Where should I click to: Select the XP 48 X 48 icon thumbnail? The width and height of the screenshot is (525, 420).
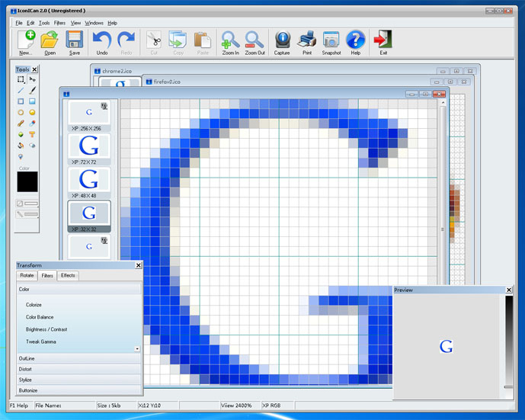(x=89, y=180)
